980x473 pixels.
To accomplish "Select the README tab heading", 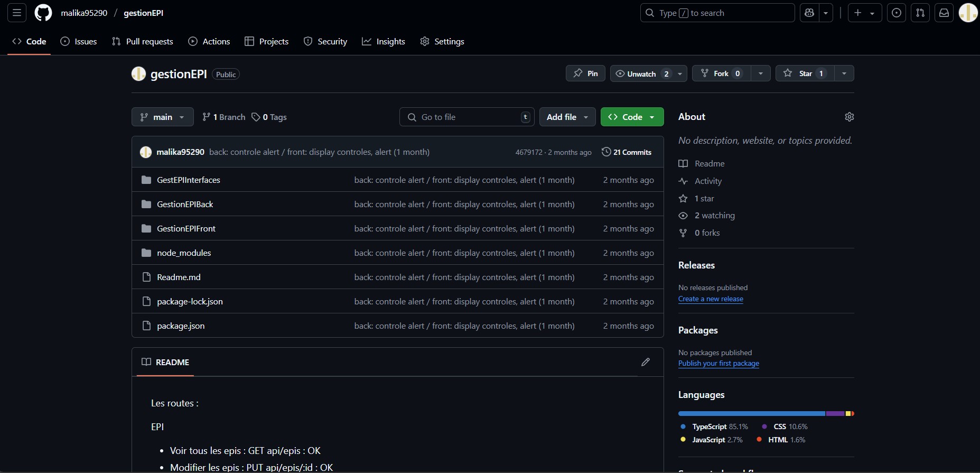I will click(165, 362).
